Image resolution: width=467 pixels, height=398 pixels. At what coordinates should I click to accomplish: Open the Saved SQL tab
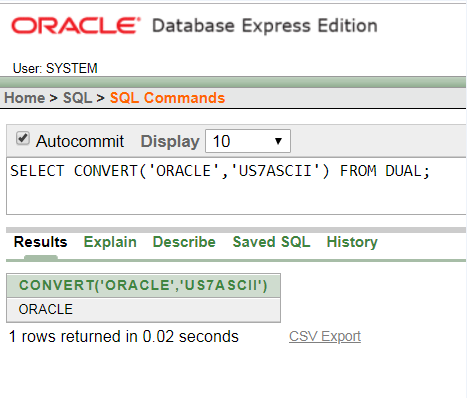click(271, 242)
